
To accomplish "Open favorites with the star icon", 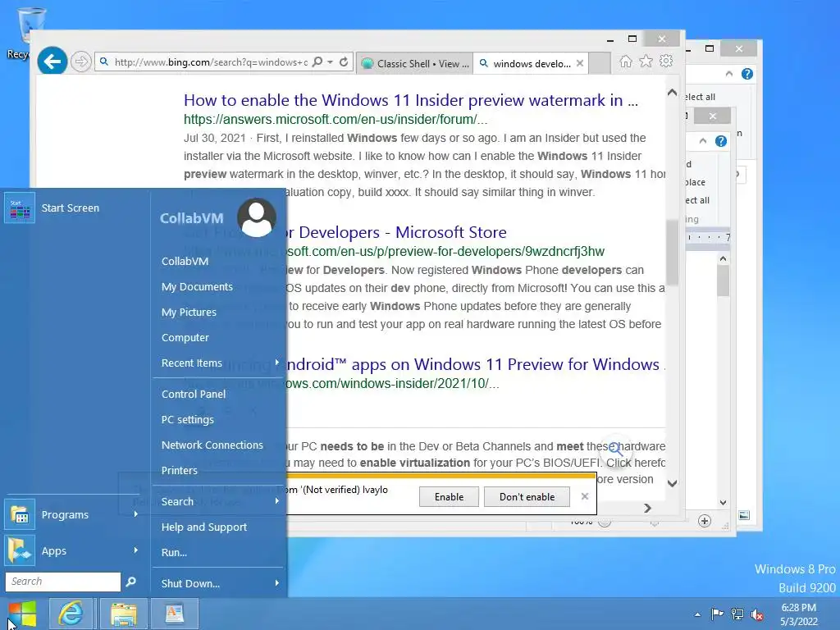I will (646, 62).
